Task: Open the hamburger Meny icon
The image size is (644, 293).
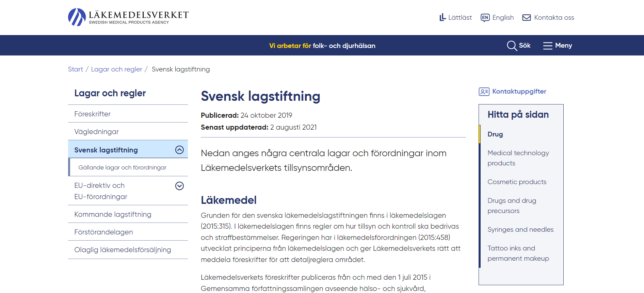Action: tap(547, 46)
